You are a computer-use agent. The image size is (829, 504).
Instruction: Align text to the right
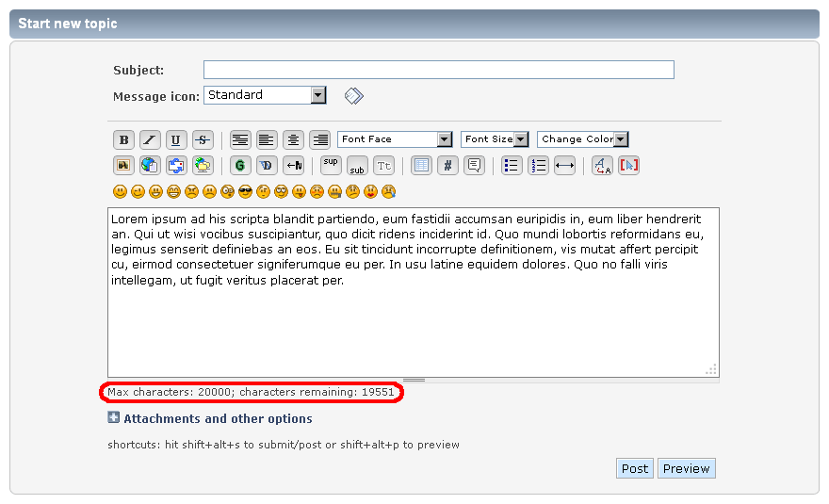pyautogui.click(x=319, y=139)
